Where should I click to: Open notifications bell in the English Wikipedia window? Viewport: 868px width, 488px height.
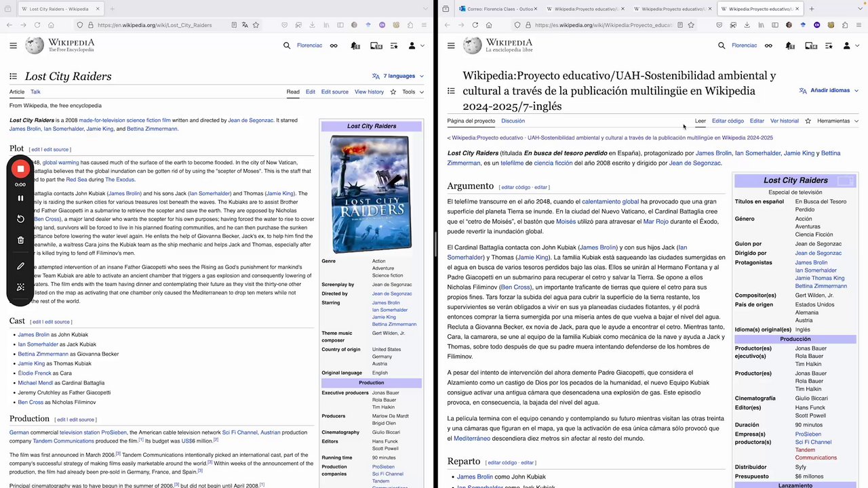[355, 45]
